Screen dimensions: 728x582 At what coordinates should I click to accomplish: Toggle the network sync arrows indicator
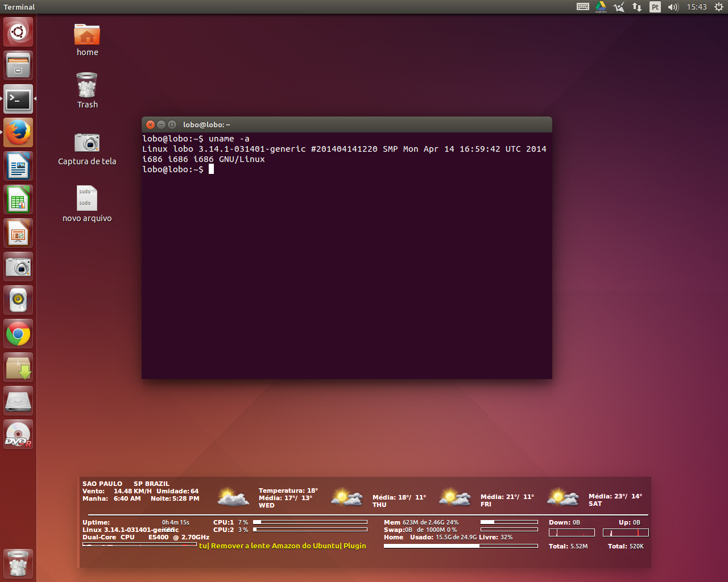tap(637, 7)
